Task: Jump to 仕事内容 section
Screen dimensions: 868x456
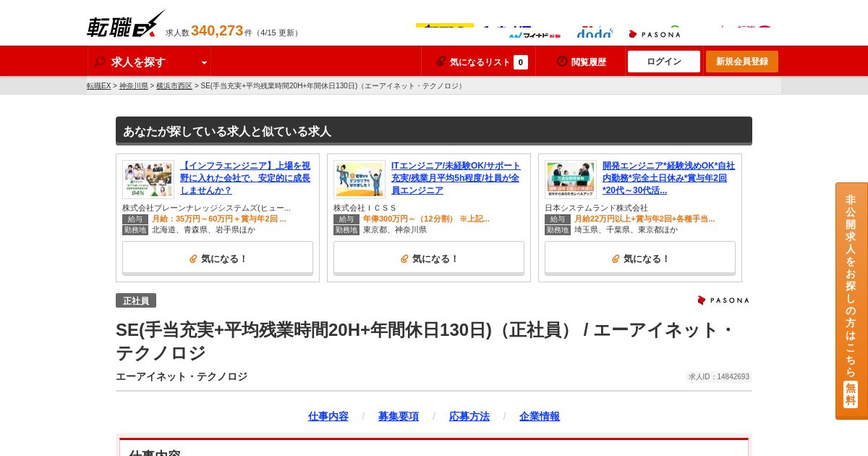Action: click(x=328, y=416)
